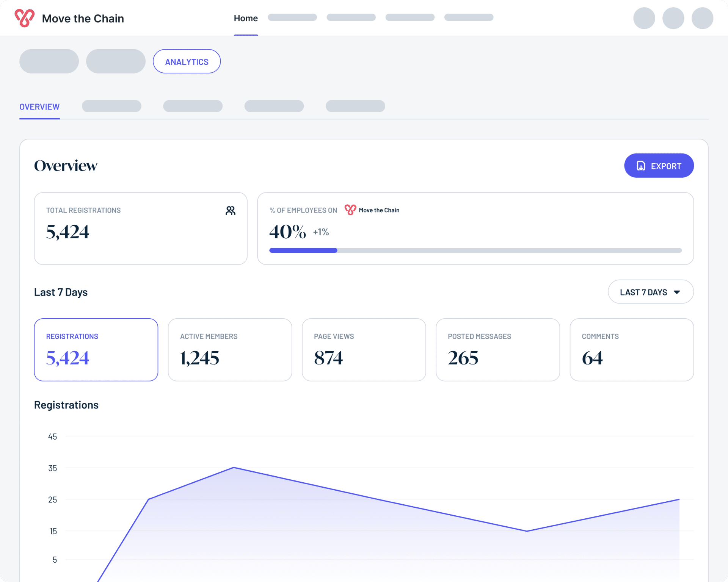Click the 35 y-axis label

(x=52, y=468)
